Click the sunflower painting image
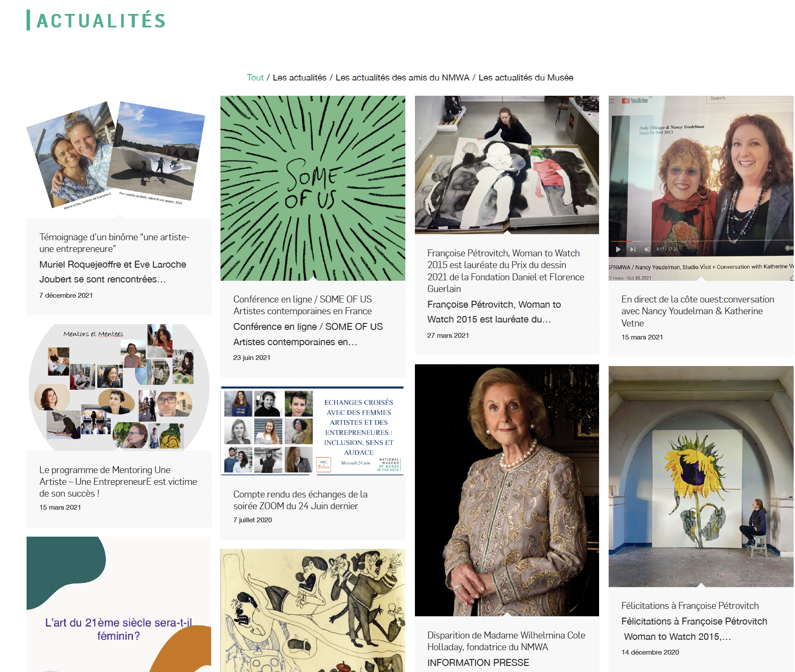The height and width of the screenshot is (672, 795). tap(701, 476)
